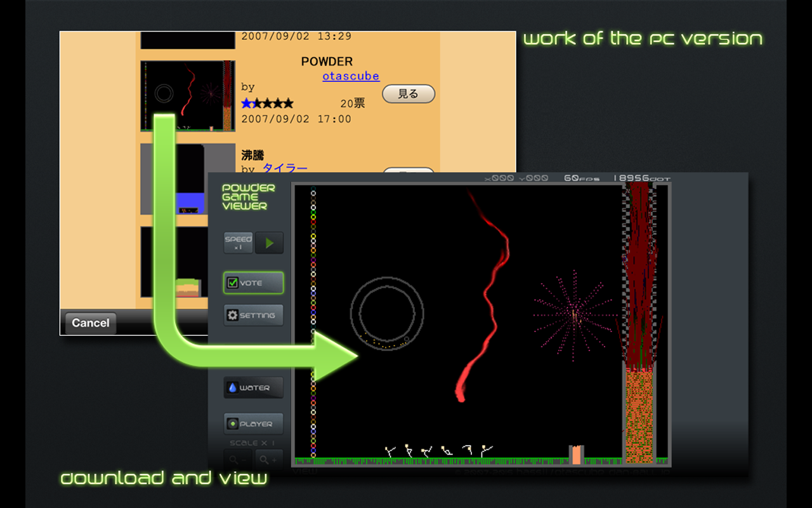
Task: Click the magnifier zoom-out scale button
Action: (x=238, y=459)
